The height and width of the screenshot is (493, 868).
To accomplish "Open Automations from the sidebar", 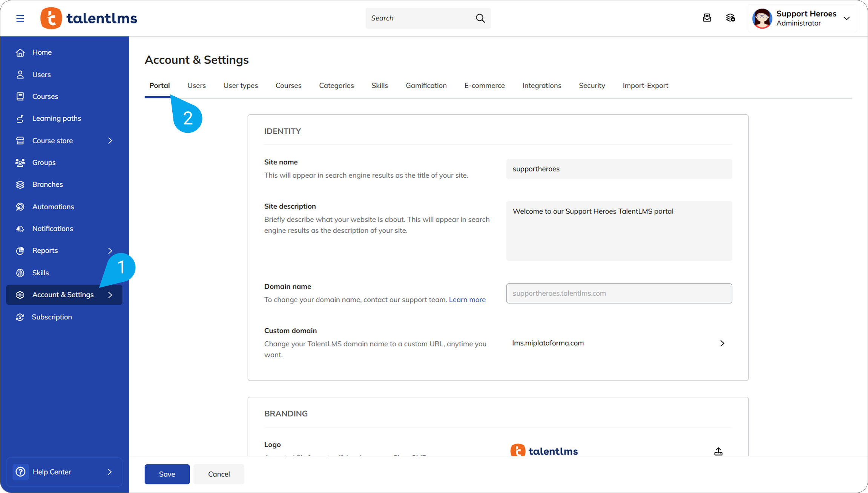I will (53, 207).
